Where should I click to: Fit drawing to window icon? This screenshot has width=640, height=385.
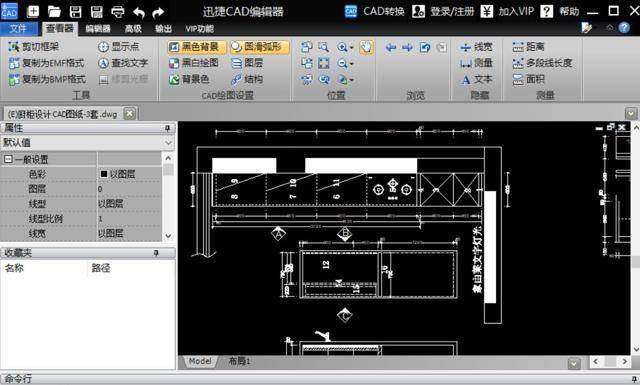point(324,63)
